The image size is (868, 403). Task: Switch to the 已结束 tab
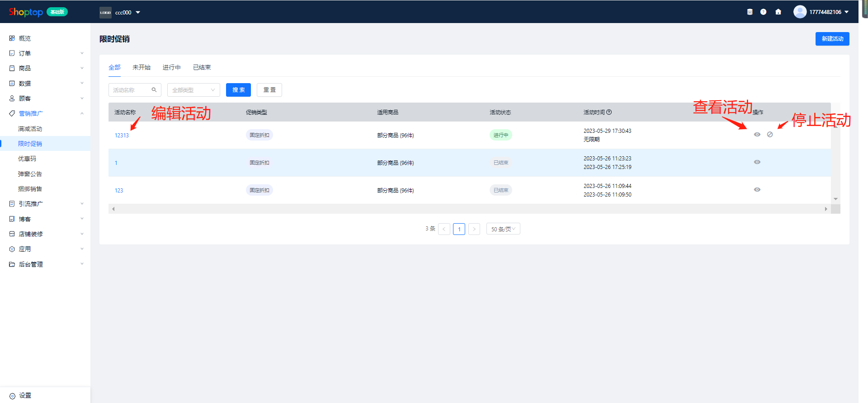202,67
